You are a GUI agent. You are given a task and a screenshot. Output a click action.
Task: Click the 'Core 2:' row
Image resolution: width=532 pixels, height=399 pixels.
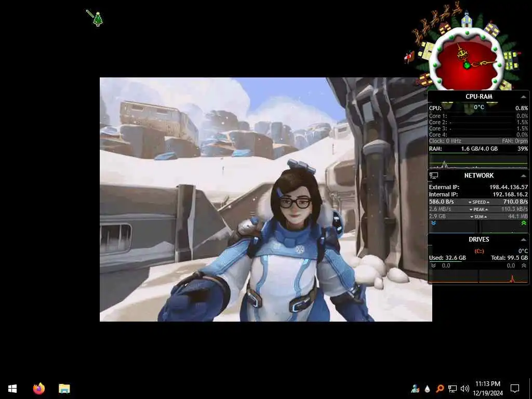pyautogui.click(x=478, y=122)
